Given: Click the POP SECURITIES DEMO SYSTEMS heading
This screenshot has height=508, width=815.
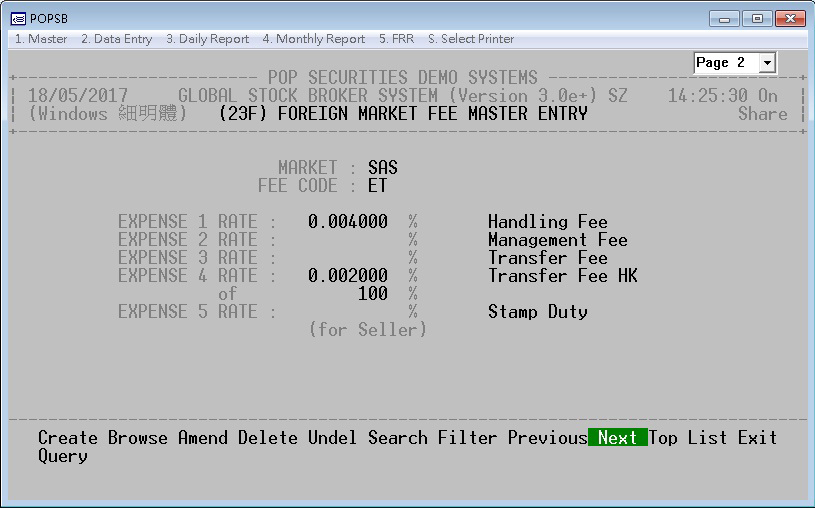Looking at the screenshot, I should coord(403,77).
